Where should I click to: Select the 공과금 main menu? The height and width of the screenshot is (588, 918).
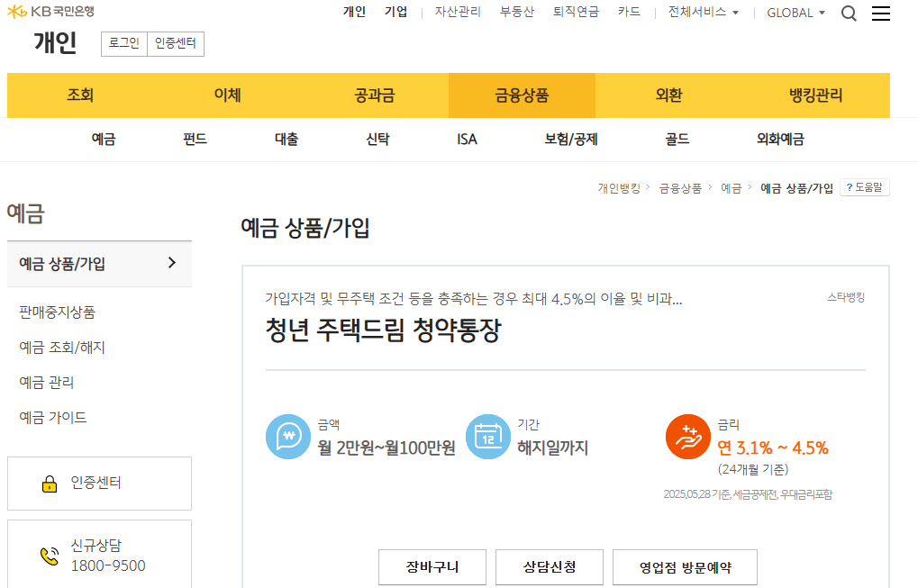point(375,95)
